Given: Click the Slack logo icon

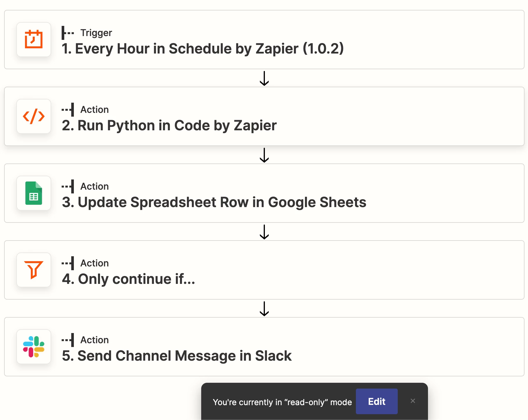Looking at the screenshot, I should click(34, 347).
